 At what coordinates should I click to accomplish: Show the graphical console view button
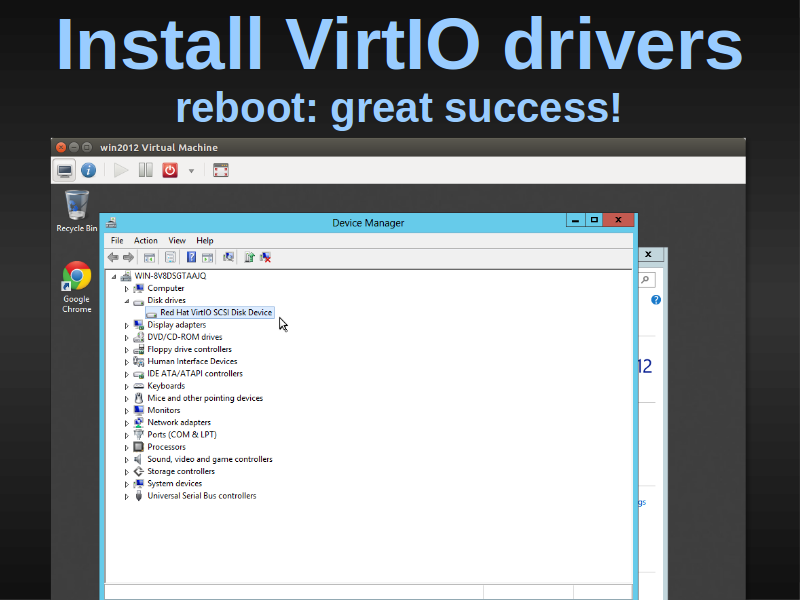point(65,170)
